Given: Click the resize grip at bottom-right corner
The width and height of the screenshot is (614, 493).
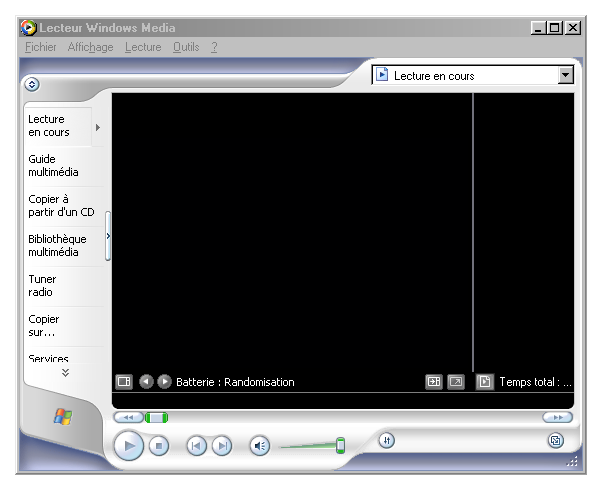Looking at the screenshot, I should (572, 462).
